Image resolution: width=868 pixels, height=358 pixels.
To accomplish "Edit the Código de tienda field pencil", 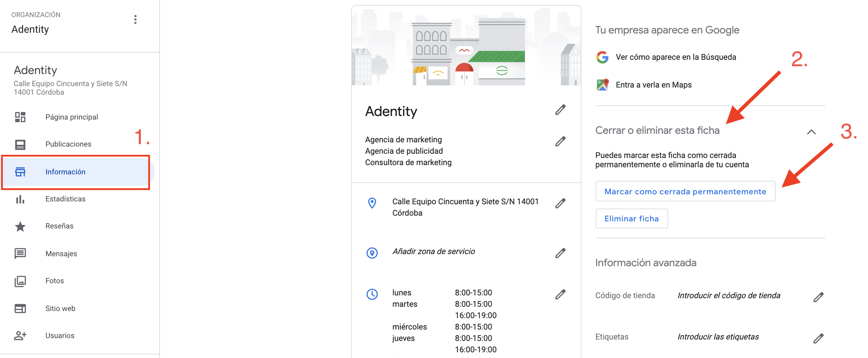I will (x=818, y=297).
